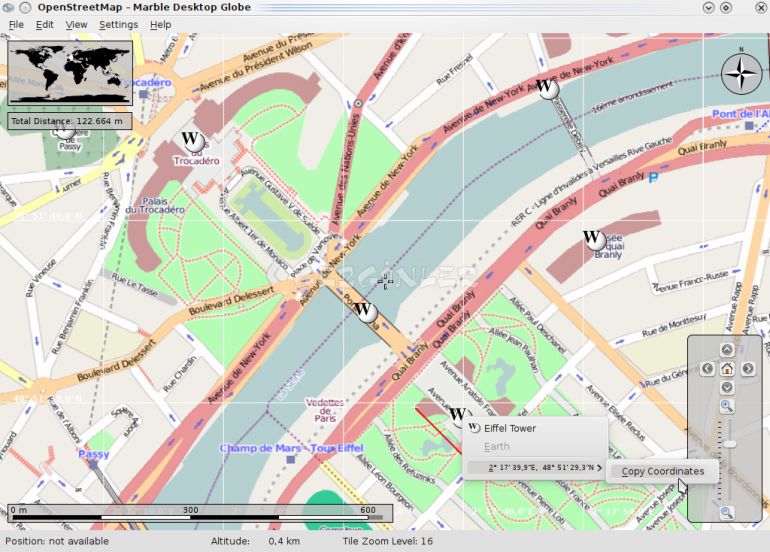The height and width of the screenshot is (552, 770).
Task: Click 'Rue Le Tasse' street label
Action: [x=135, y=285]
